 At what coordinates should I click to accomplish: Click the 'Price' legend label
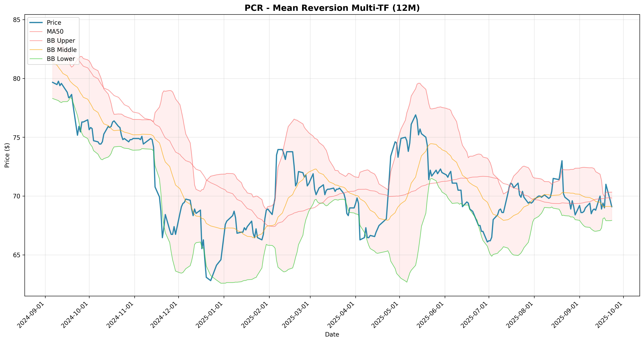click(54, 23)
